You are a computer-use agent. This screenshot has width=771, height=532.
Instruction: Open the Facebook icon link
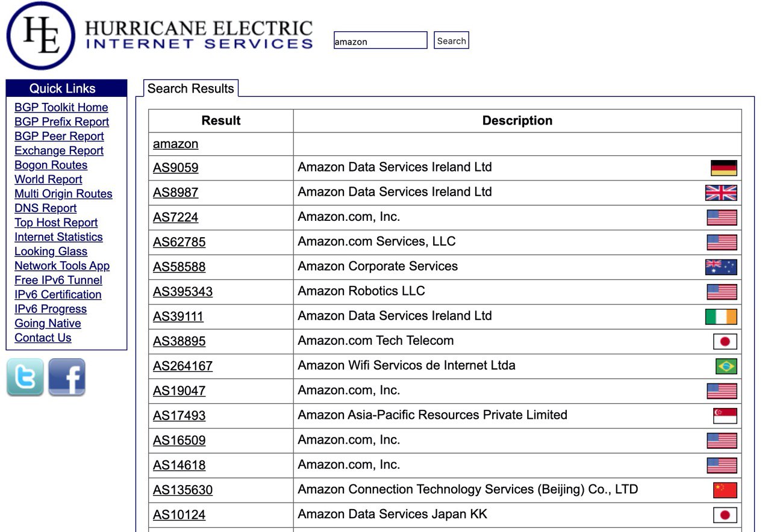click(x=67, y=377)
